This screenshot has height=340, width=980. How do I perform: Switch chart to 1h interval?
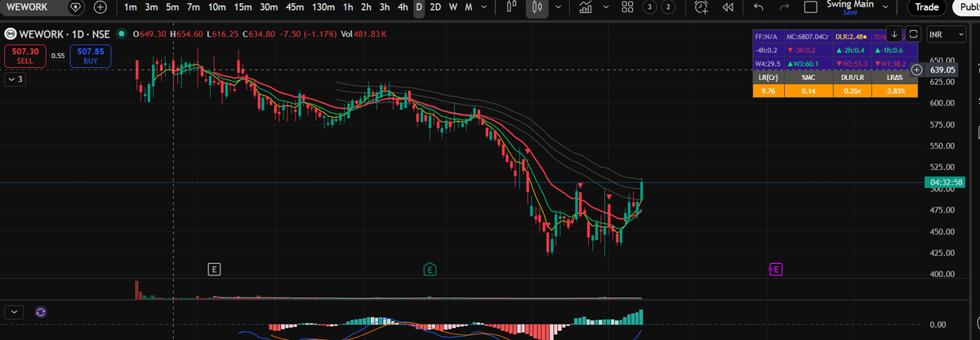348,7
